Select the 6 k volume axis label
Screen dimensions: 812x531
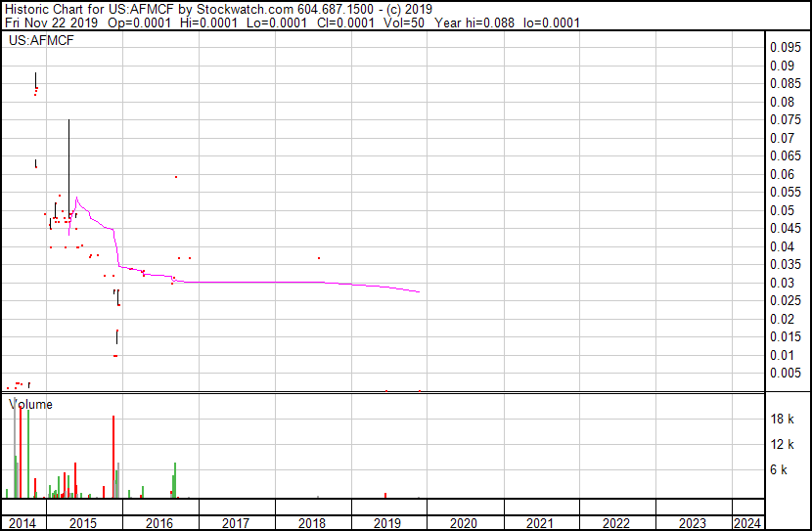coord(779,470)
